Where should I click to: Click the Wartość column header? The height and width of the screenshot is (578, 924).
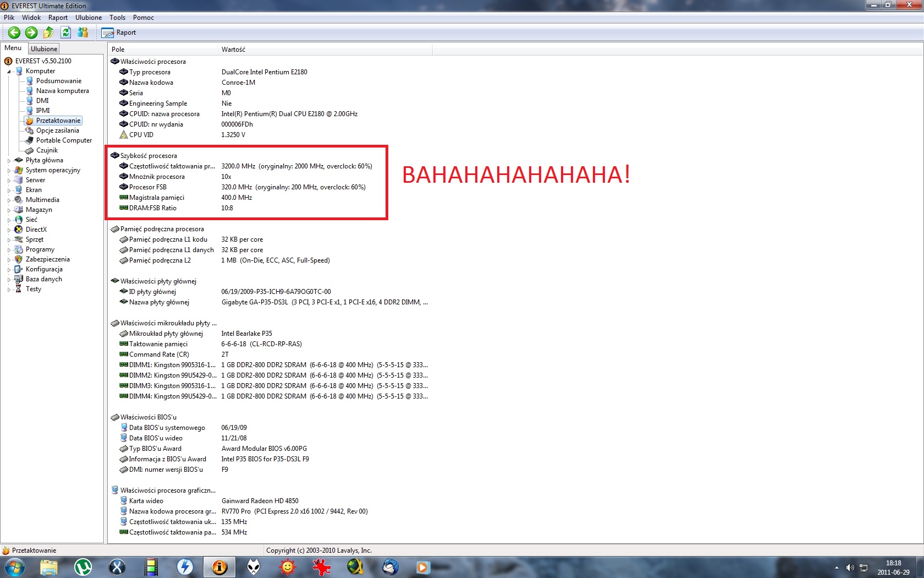tap(325, 50)
